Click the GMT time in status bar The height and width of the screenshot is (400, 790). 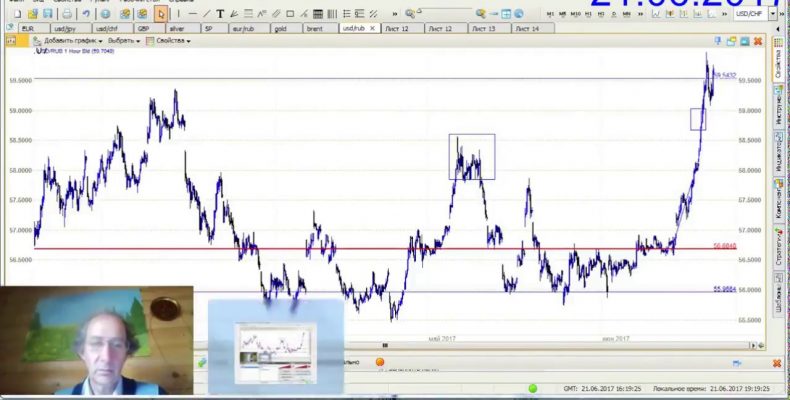tap(602, 389)
